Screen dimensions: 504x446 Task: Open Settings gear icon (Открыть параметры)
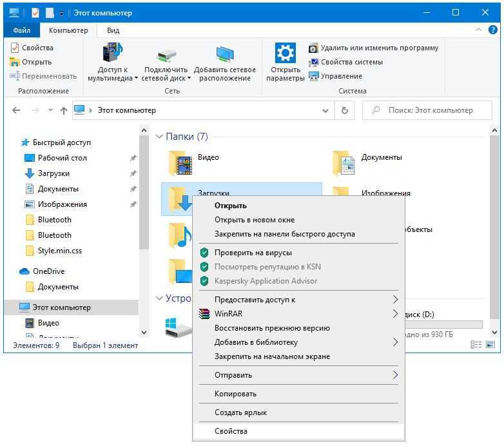pos(285,53)
